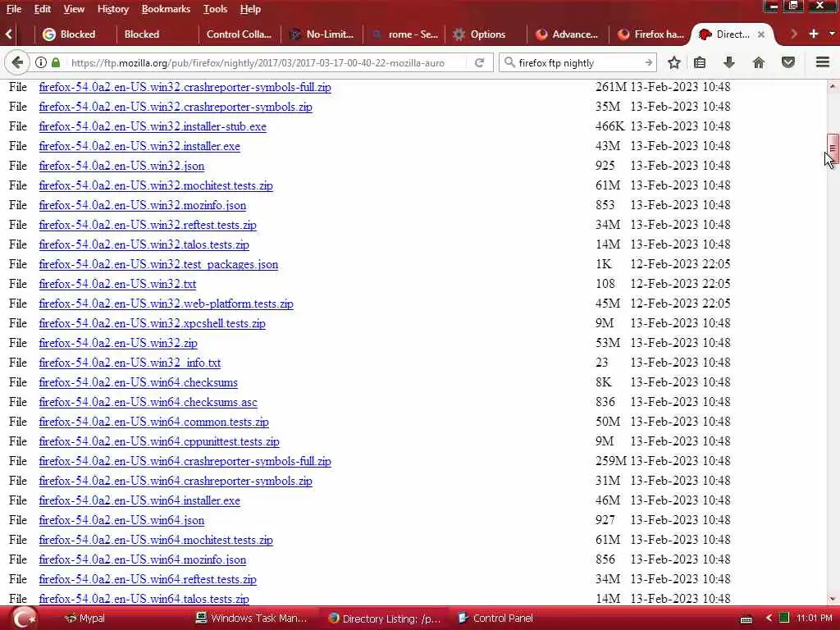Click the browser Back arrow button

point(17,62)
